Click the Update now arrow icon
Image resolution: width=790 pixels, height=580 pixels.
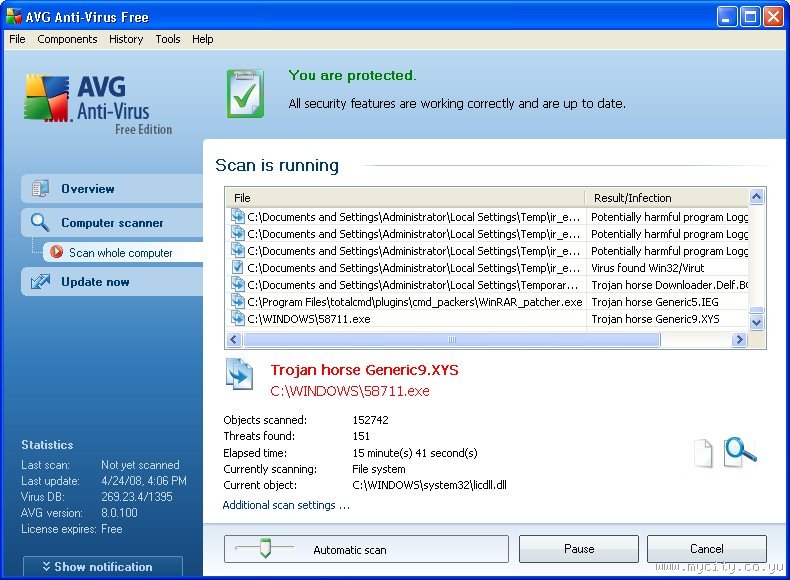(40, 282)
